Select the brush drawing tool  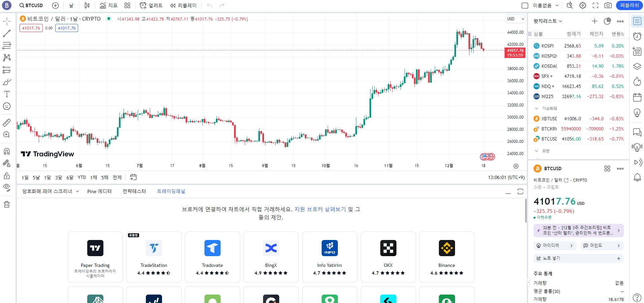click(7, 82)
